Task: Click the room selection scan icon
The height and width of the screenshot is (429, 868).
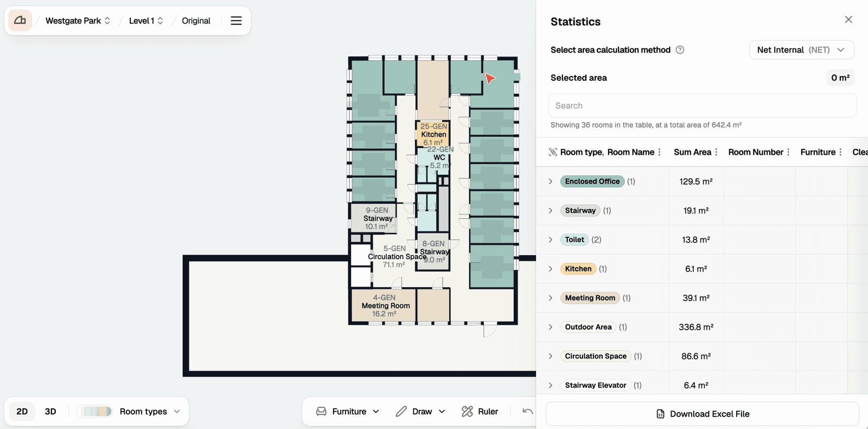Action: click(x=553, y=152)
